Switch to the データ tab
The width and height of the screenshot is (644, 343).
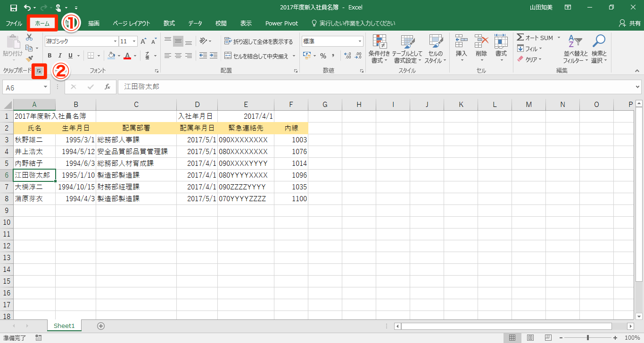pos(195,23)
